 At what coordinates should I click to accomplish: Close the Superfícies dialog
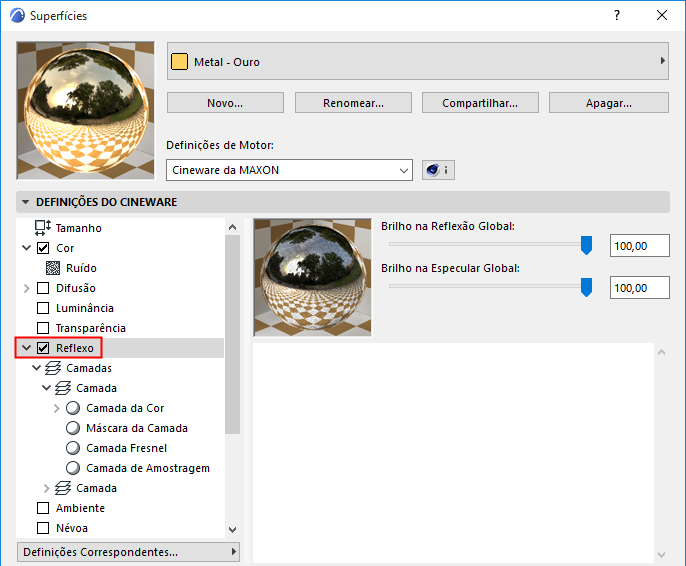(x=662, y=15)
